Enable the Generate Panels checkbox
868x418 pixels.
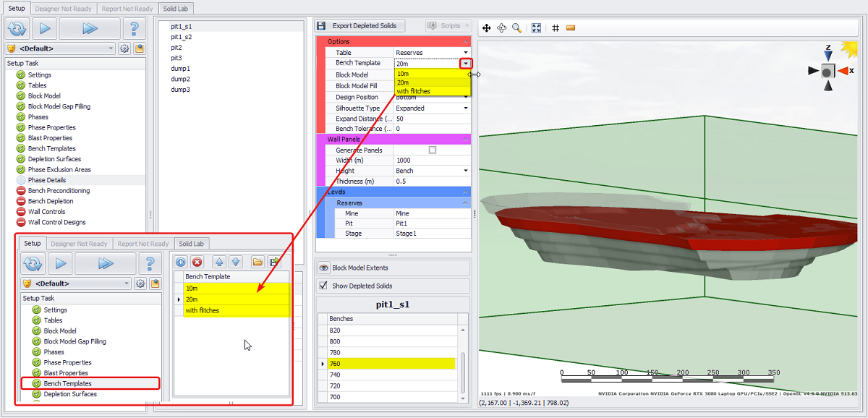(x=433, y=150)
